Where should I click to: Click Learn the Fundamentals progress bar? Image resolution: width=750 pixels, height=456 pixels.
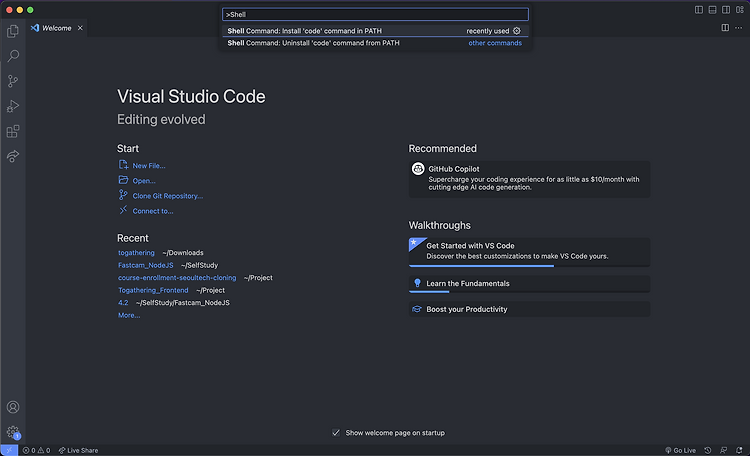click(529, 291)
